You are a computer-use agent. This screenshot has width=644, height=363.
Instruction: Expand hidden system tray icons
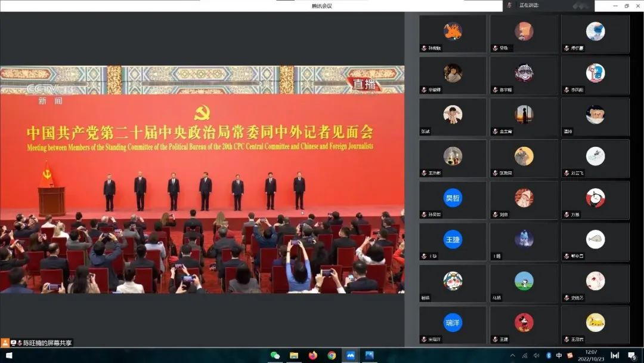512,355
